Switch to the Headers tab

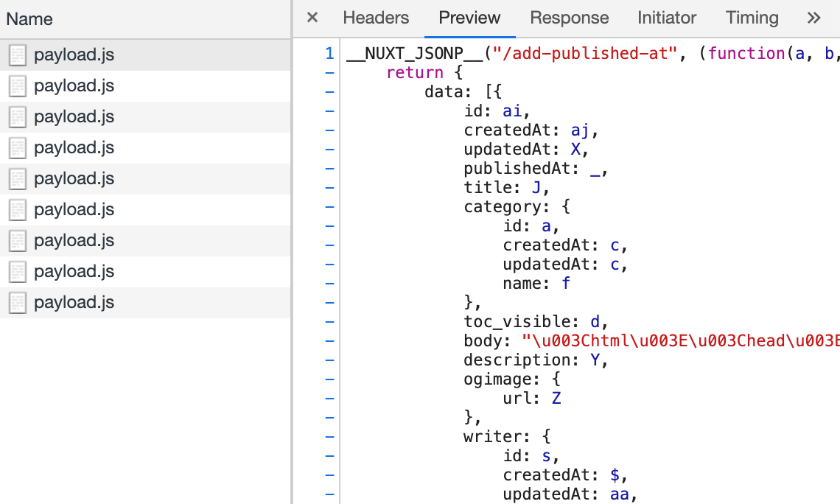click(376, 18)
